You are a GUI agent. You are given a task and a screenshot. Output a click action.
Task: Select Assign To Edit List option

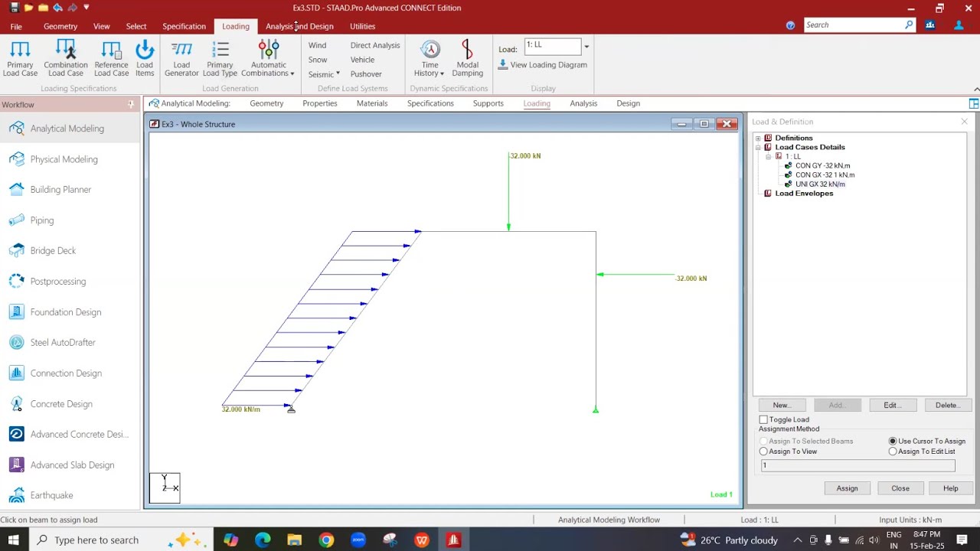[893, 452]
